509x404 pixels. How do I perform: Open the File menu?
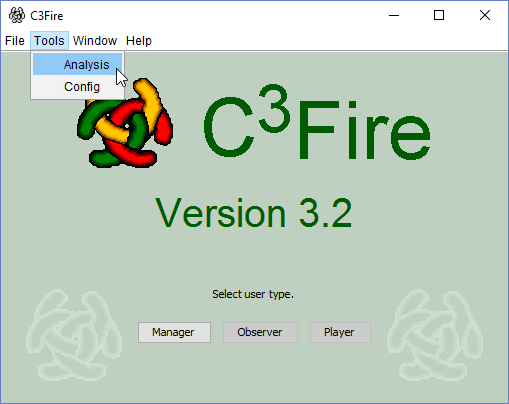click(15, 41)
